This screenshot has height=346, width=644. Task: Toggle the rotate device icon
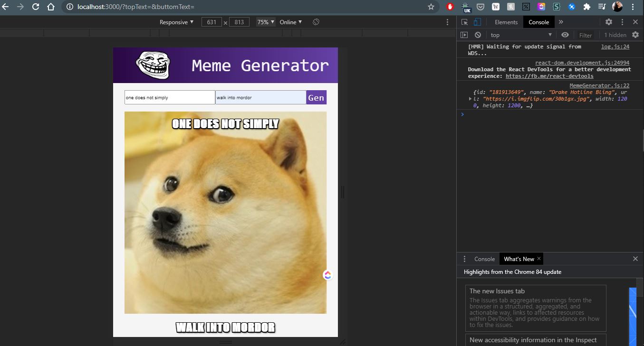(x=316, y=22)
